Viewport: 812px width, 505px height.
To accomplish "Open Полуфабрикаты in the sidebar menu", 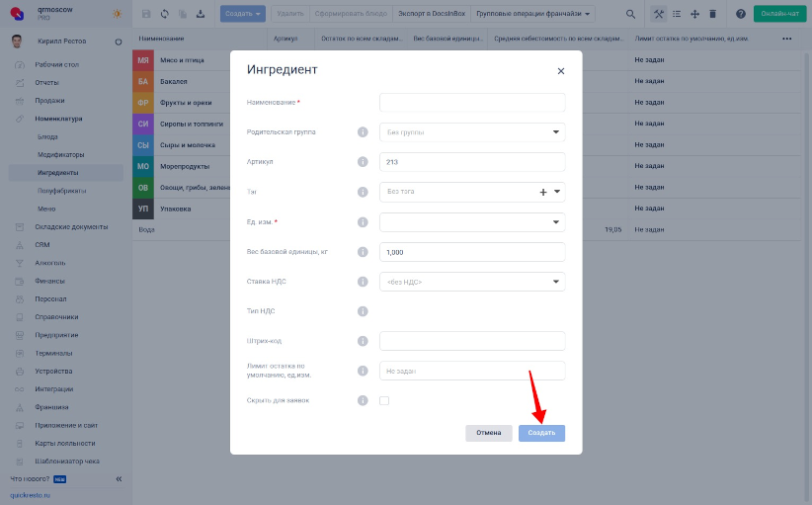I will point(61,191).
